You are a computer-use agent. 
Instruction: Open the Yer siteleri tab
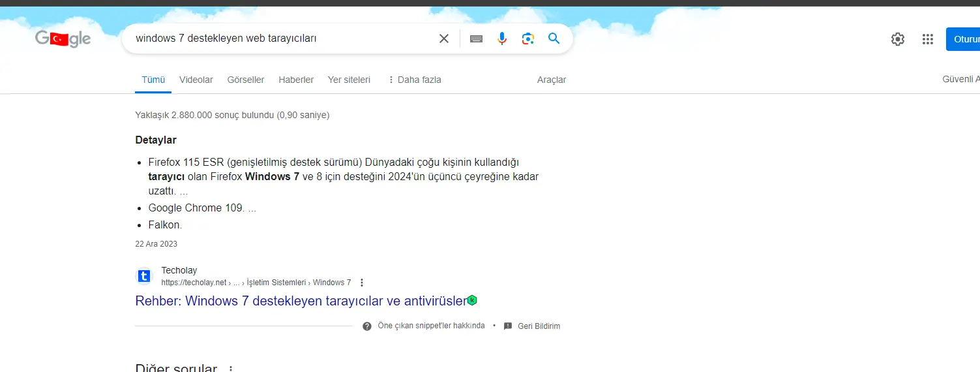coord(349,80)
